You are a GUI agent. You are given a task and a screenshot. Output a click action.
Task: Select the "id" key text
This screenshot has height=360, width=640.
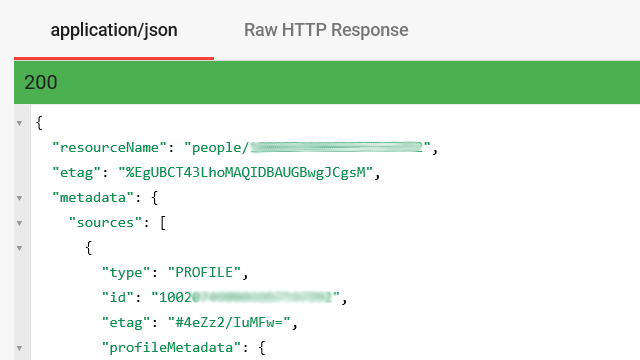coord(118,297)
